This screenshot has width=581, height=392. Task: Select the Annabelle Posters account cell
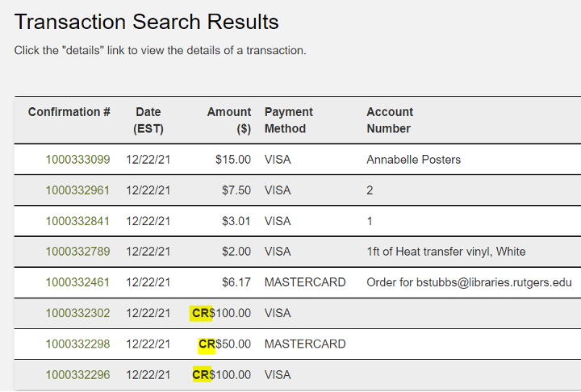pos(413,160)
